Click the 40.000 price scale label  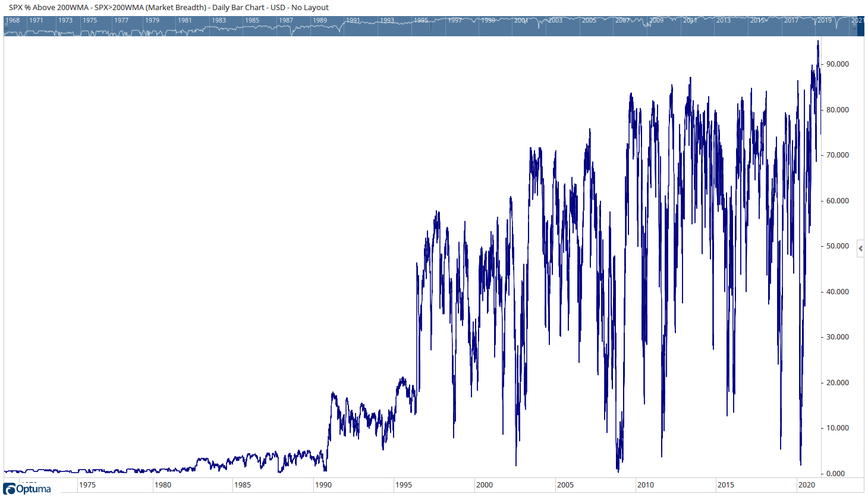pyautogui.click(x=838, y=292)
